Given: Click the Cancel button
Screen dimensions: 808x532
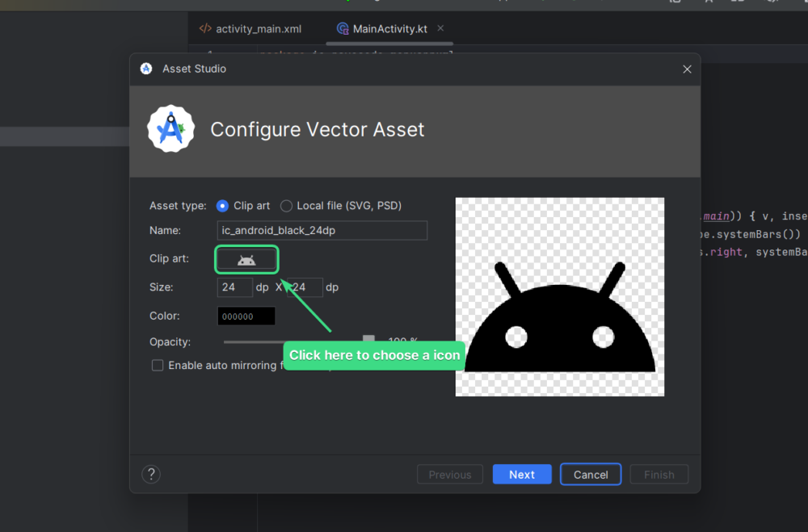Looking at the screenshot, I should pyautogui.click(x=591, y=475).
